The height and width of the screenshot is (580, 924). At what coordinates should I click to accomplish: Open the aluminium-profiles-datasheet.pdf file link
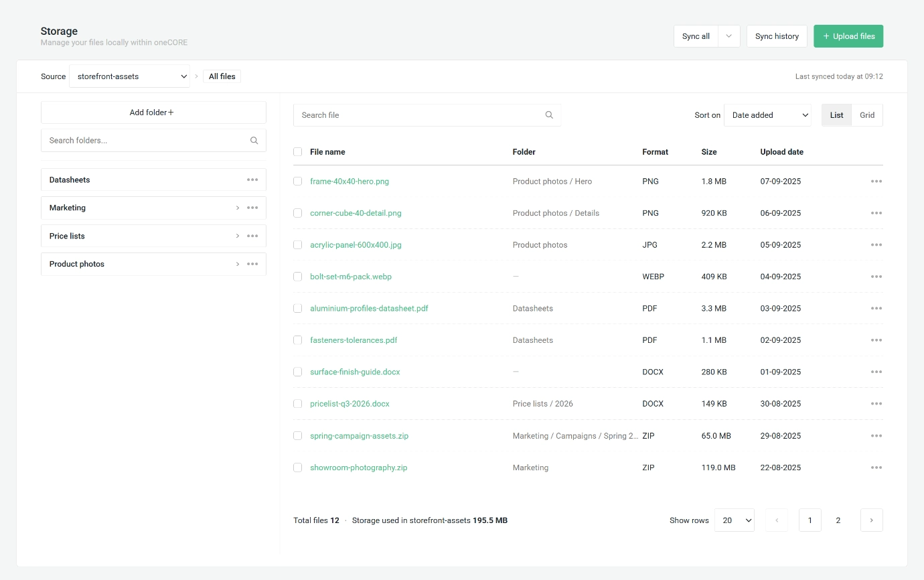[x=369, y=309]
